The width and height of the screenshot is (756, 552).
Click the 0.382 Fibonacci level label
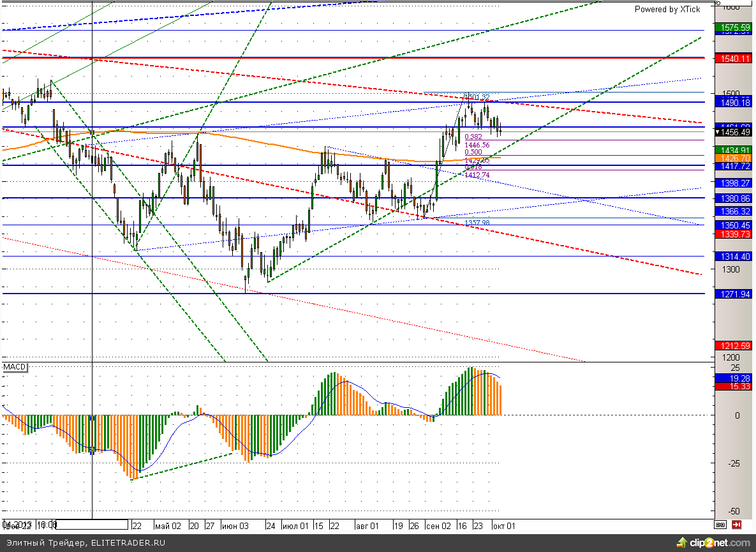point(473,137)
